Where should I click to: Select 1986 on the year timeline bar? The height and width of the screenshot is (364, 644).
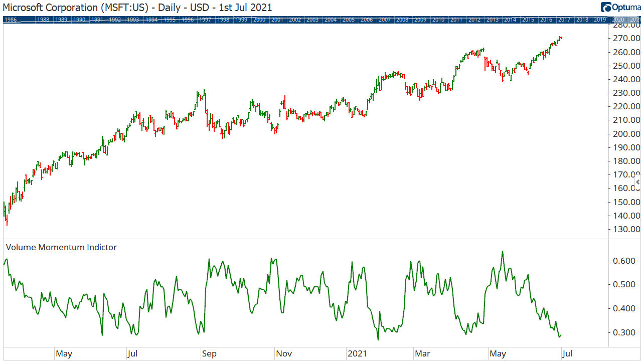coord(11,20)
